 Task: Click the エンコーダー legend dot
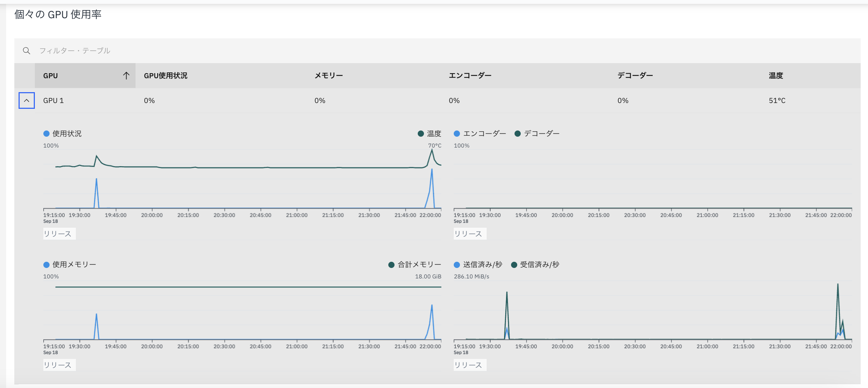click(457, 133)
